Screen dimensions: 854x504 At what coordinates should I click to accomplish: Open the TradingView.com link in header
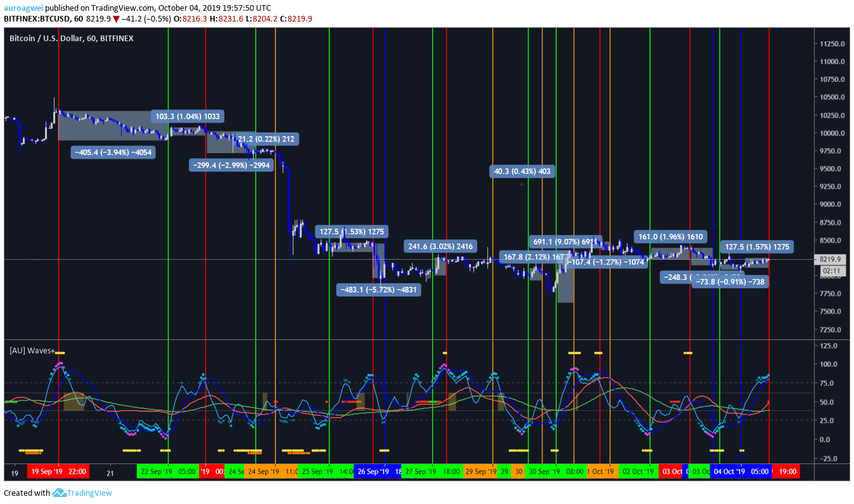[x=123, y=8]
